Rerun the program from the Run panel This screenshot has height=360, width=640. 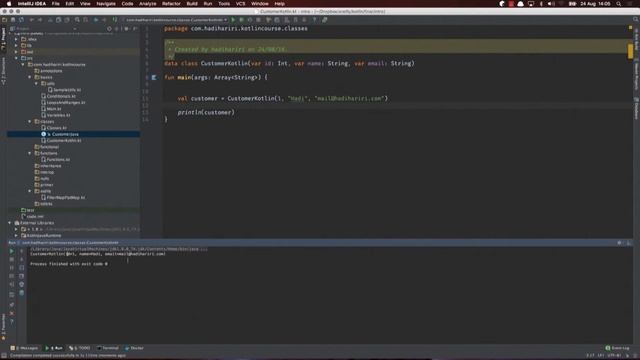[11, 251]
